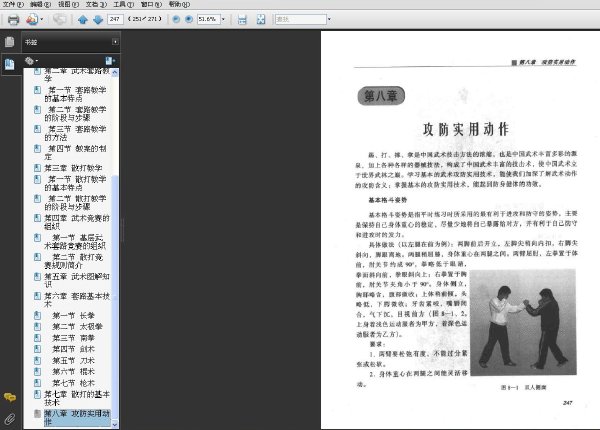Viewport: 600px width, 430px height.
Task: Click the bookmarks scrollbar up arrow
Action: point(115,72)
